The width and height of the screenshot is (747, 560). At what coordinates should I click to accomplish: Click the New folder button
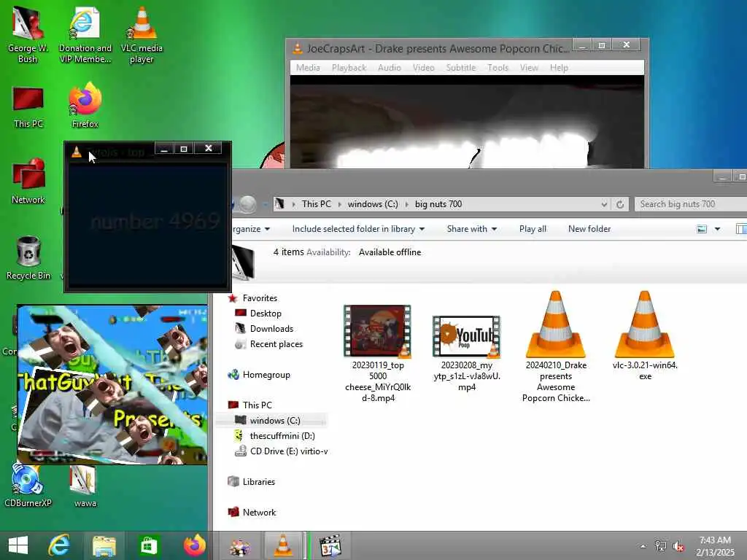click(x=589, y=229)
